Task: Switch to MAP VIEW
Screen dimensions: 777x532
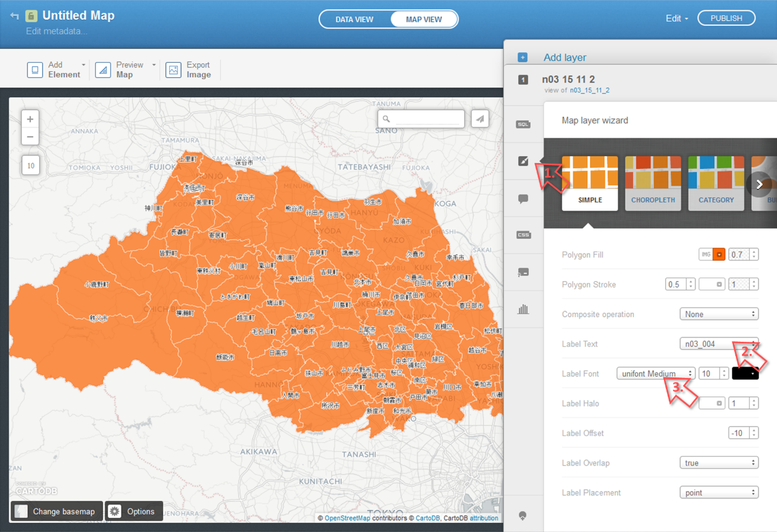Action: tap(424, 19)
